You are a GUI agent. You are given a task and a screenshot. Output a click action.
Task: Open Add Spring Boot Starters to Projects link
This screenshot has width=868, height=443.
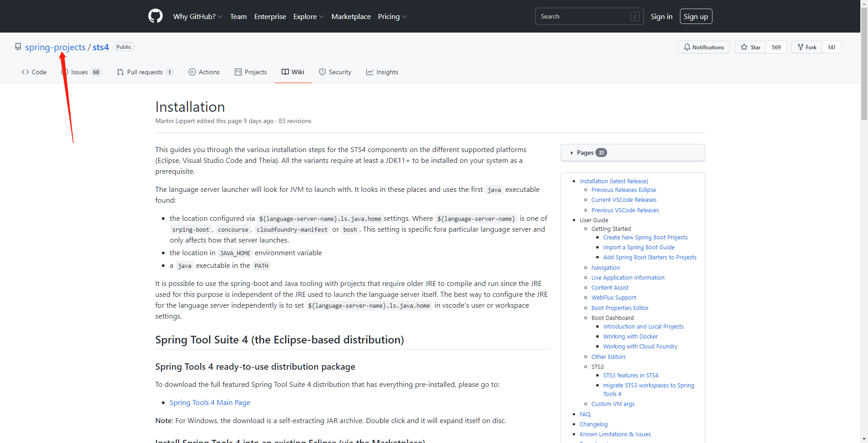click(650, 257)
